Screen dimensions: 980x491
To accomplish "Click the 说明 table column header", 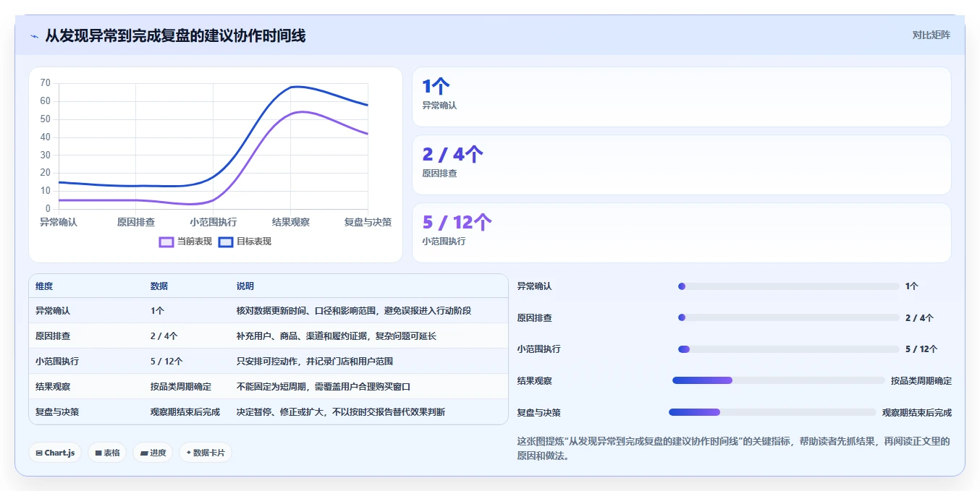I will point(245,286).
